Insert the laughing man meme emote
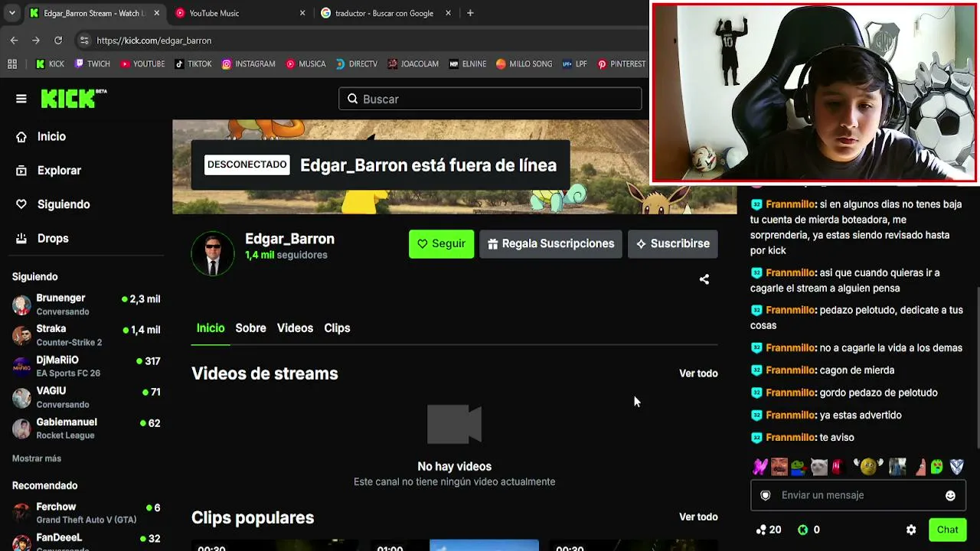 (x=779, y=466)
